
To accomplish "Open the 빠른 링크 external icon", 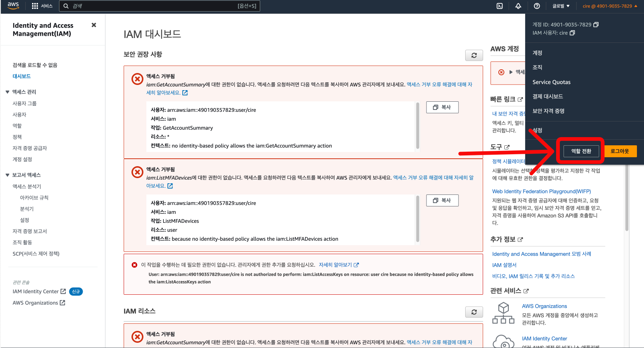I will pos(520,99).
